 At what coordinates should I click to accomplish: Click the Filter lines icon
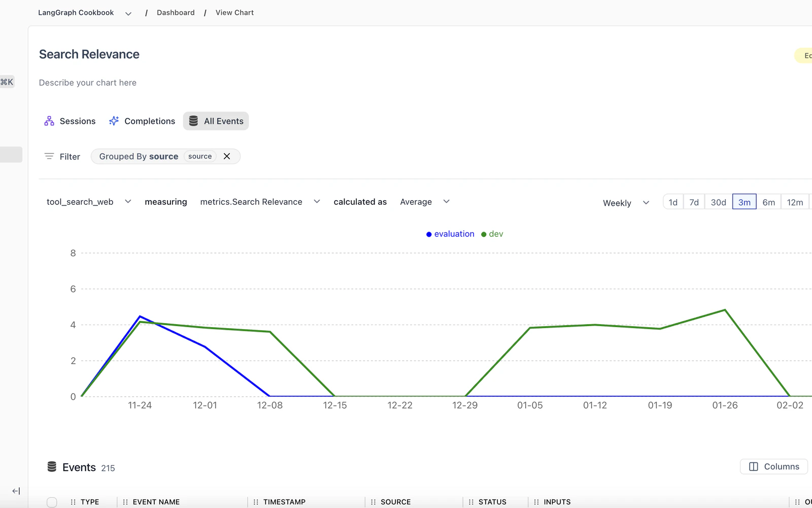point(49,156)
